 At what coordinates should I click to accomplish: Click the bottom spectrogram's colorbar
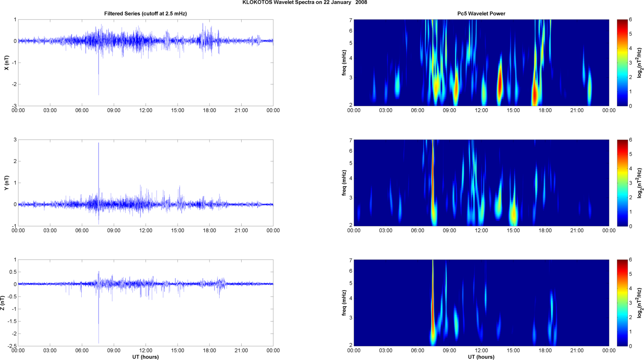pos(622,303)
